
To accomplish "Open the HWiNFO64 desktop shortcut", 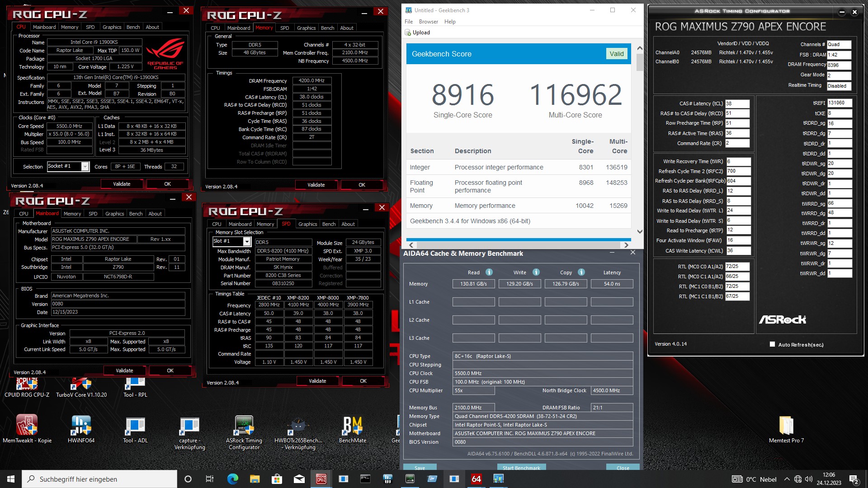I will [81, 428].
